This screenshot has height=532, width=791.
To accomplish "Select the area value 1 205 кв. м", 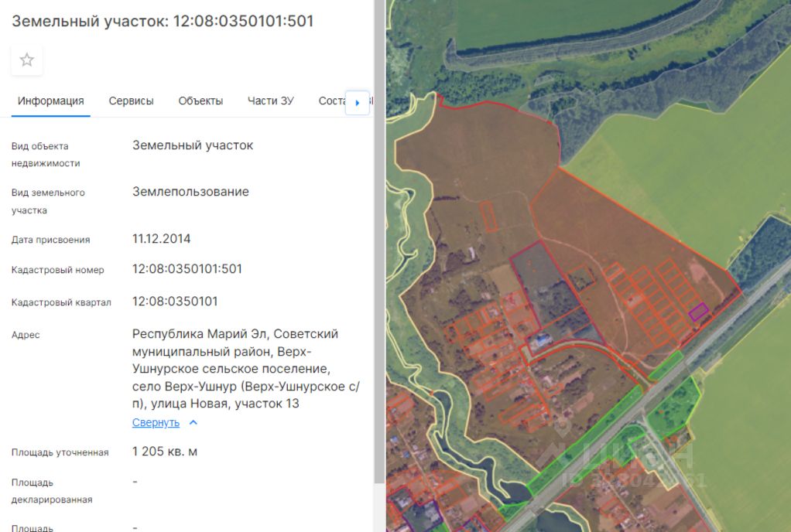I will (x=164, y=452).
